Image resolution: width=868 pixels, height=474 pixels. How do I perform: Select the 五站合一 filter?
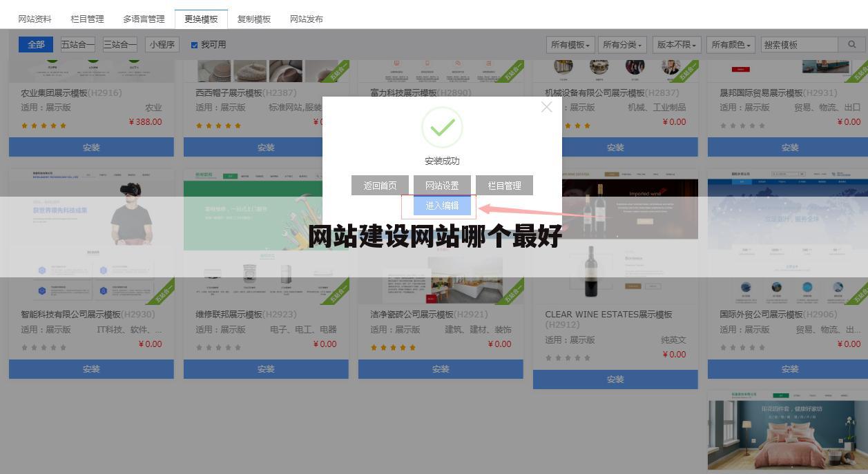[x=77, y=44]
